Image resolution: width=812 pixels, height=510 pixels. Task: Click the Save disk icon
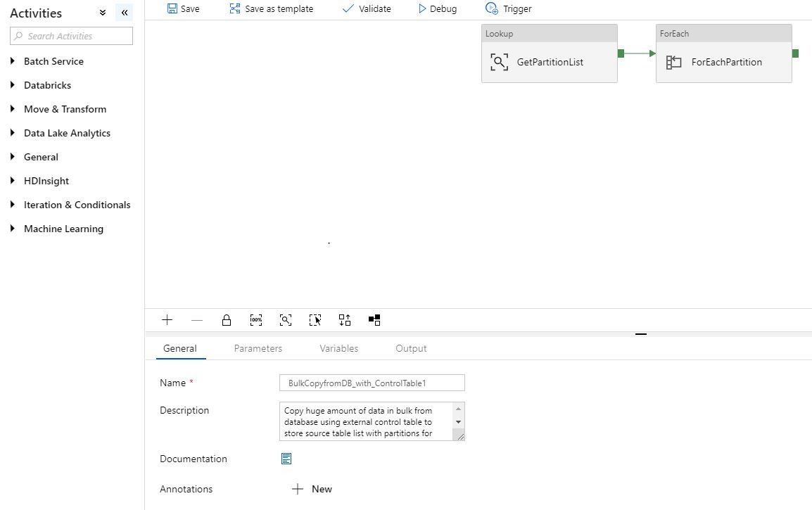(172, 8)
